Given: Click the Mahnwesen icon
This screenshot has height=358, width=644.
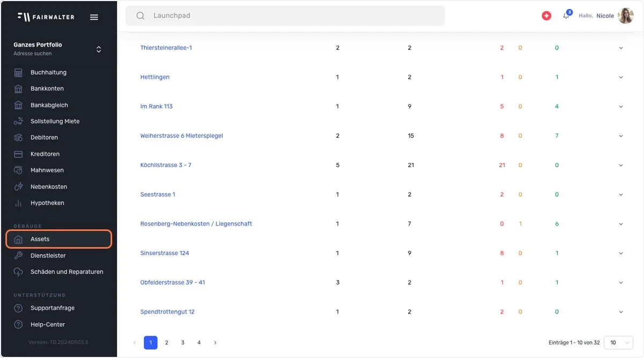Looking at the screenshot, I should [x=18, y=170].
